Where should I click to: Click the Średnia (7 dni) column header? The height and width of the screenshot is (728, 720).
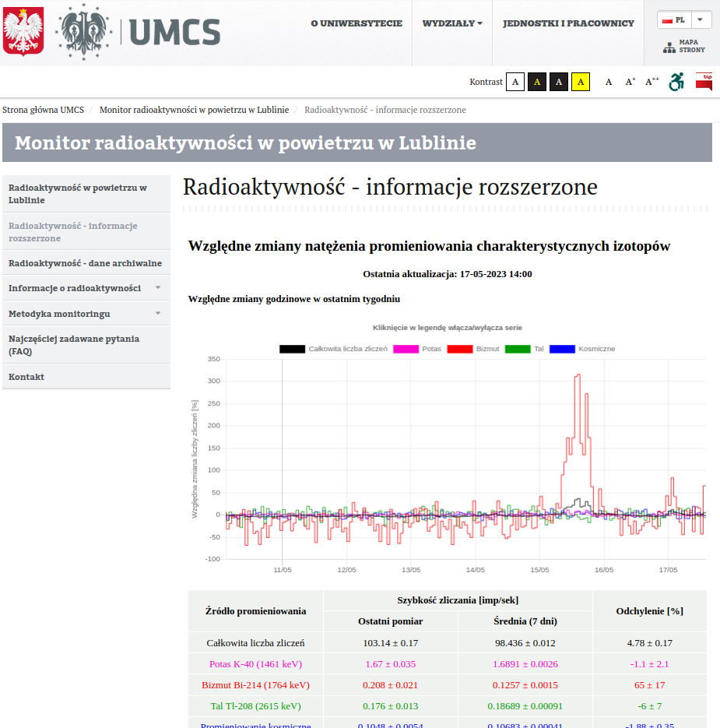coord(525,621)
